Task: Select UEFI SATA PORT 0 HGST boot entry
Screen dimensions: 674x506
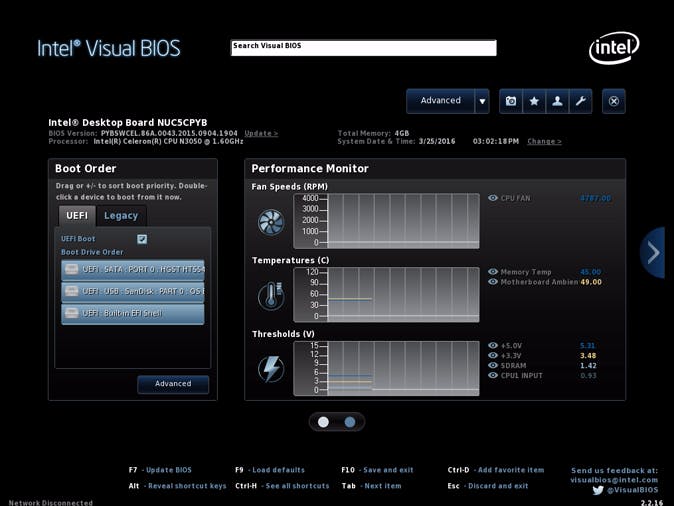Action: (133, 270)
